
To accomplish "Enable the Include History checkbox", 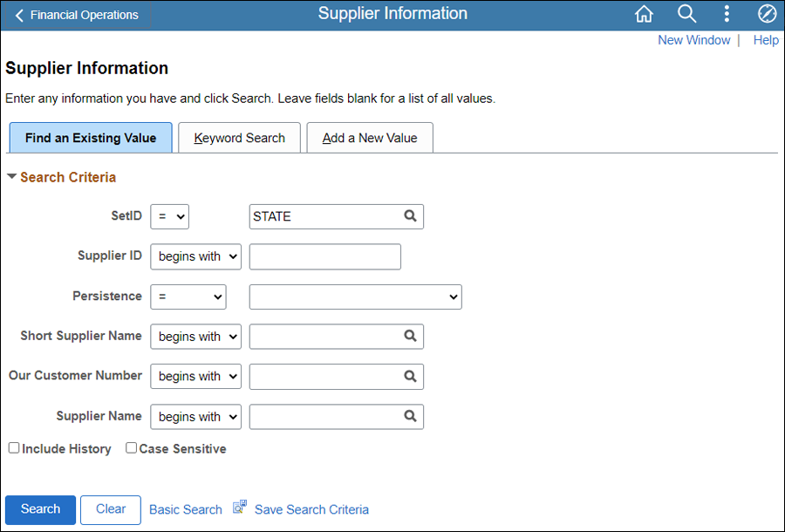I will point(14,448).
